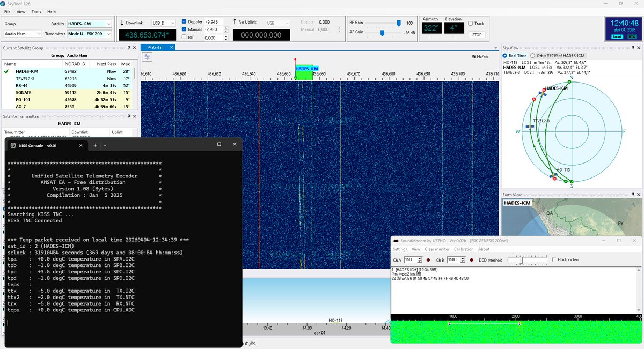Expand the Transmitter Mode U dropdown
The image size is (644, 349).
click(x=89, y=34)
